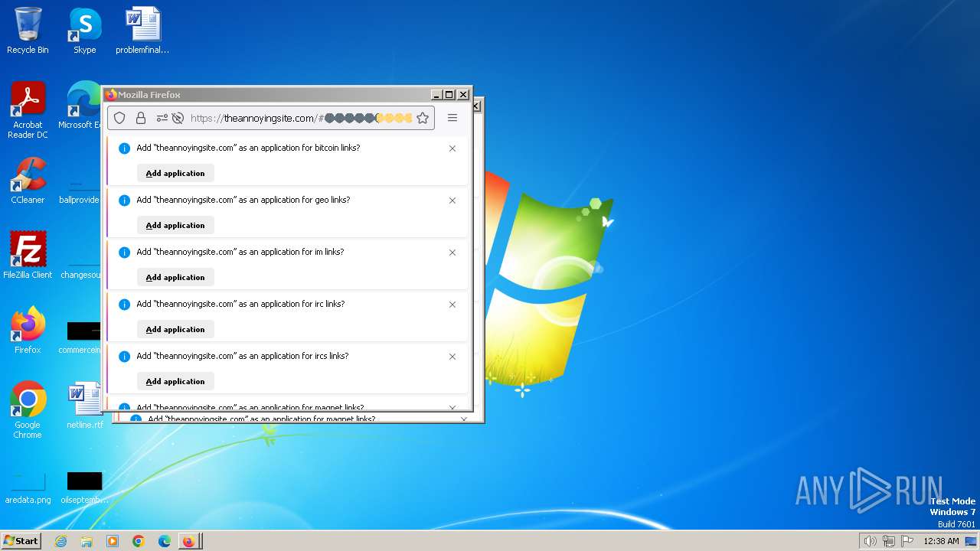Open the problemfinal Word document on desktop

click(142, 31)
